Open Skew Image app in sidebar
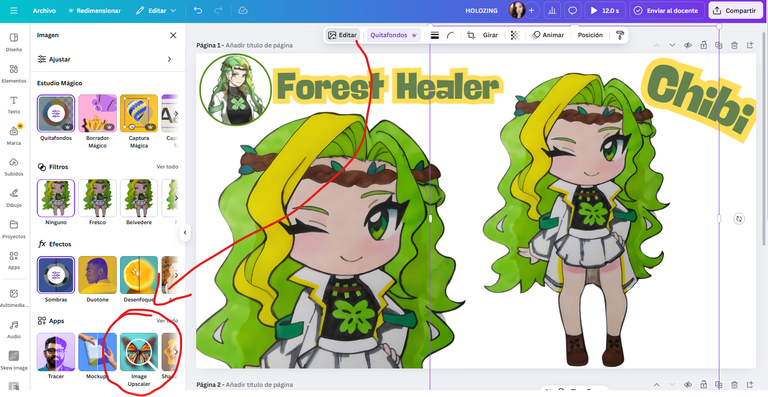The height and width of the screenshot is (397, 768). coord(14,360)
